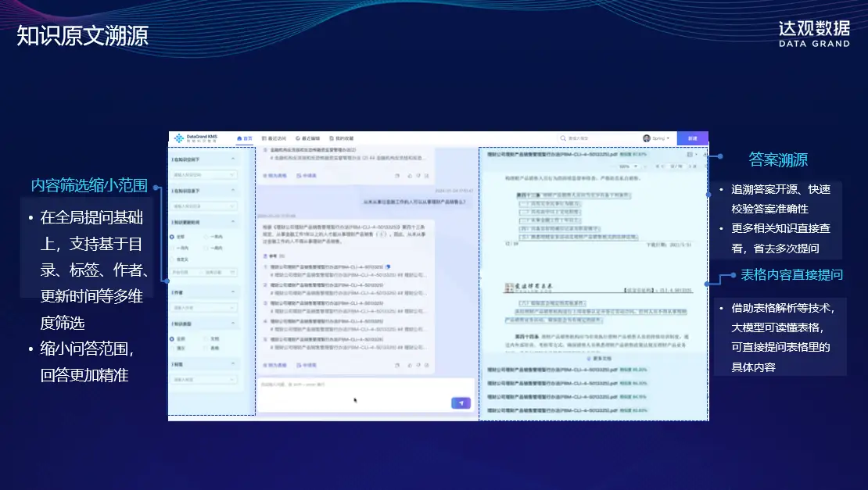Collapse the 作者 filter section
This screenshot has height=490, width=868.
232,292
